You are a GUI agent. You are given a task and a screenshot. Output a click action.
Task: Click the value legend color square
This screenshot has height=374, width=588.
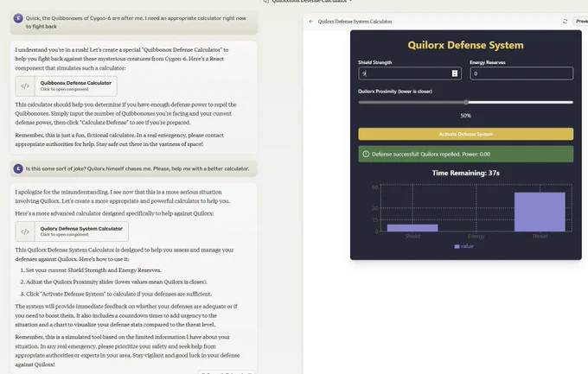pyautogui.click(x=457, y=246)
